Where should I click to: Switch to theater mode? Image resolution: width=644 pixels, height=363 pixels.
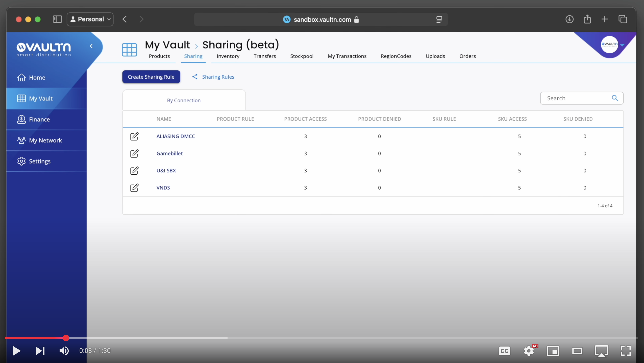577,351
